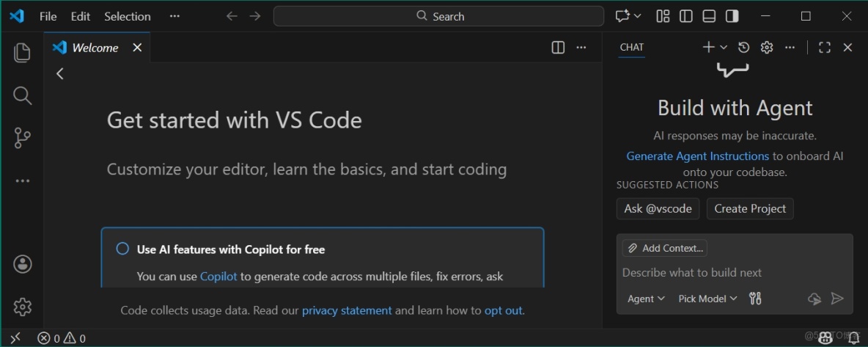Open chat settings gear
Image resolution: width=868 pixels, height=347 pixels.
[x=767, y=47]
